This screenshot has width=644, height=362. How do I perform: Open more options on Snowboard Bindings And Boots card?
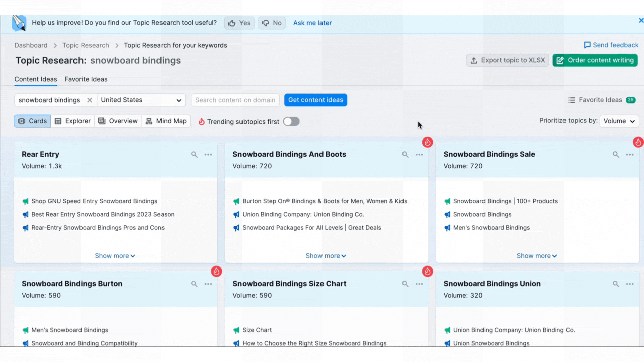[419, 155]
